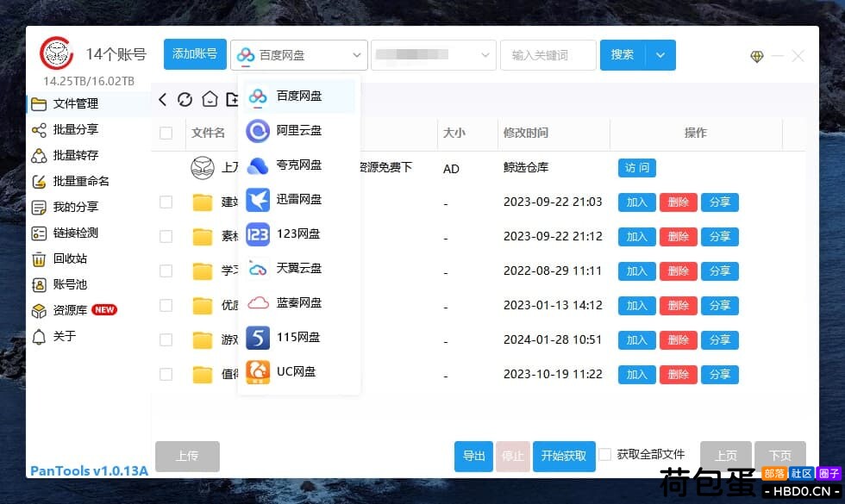Image resolution: width=845 pixels, height=504 pixels.
Task: Click 删除 for the 2023-01-13 14:12 row
Action: [x=679, y=306]
